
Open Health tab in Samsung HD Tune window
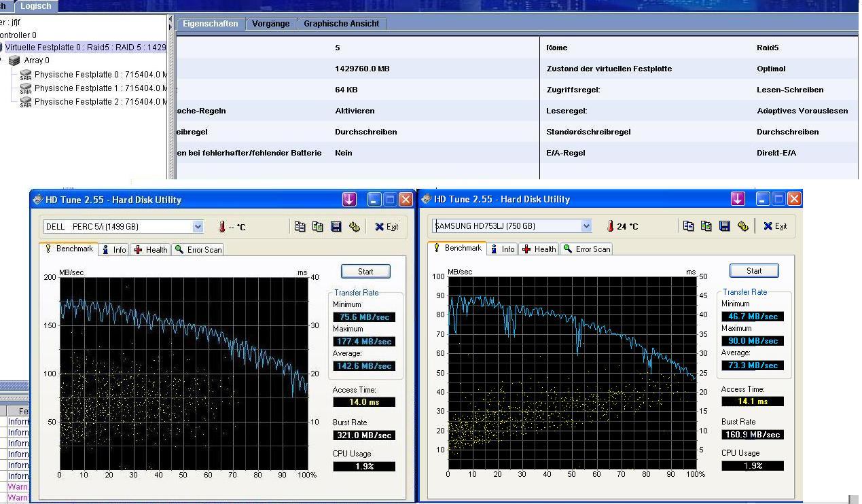[x=539, y=249]
